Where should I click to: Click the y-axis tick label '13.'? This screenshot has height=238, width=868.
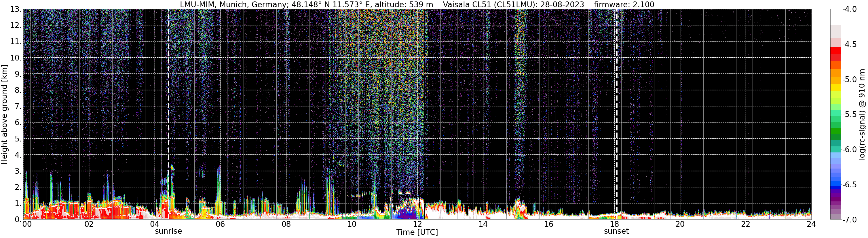click(16, 10)
